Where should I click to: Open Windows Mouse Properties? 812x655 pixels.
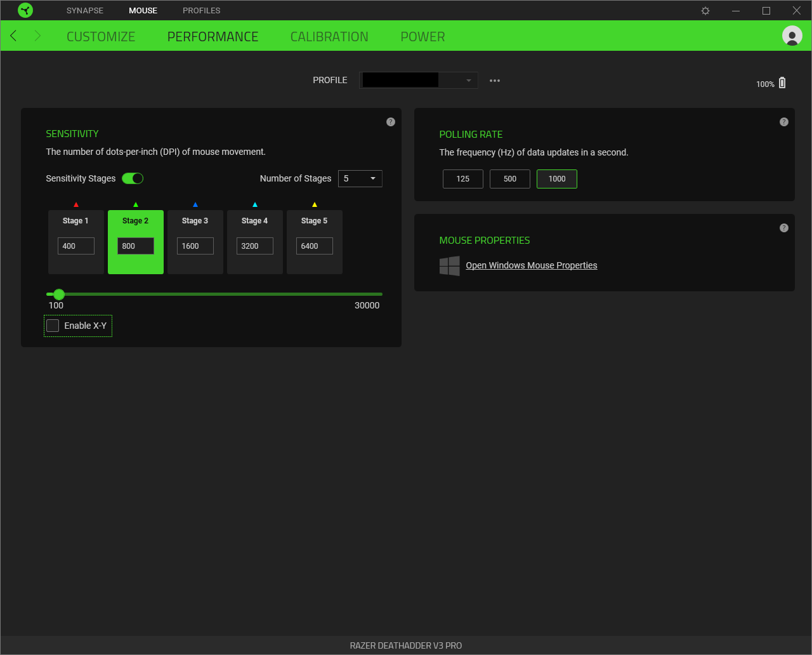point(532,265)
